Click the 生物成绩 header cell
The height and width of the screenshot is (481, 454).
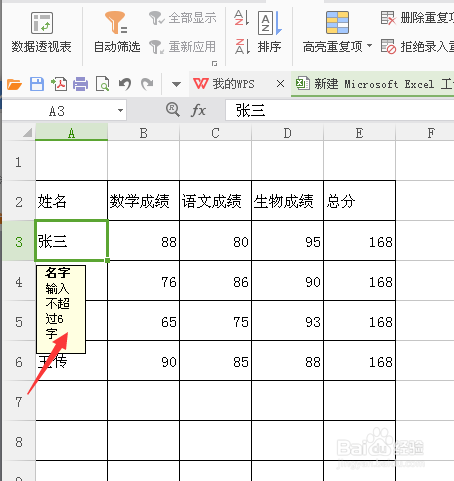click(x=287, y=201)
